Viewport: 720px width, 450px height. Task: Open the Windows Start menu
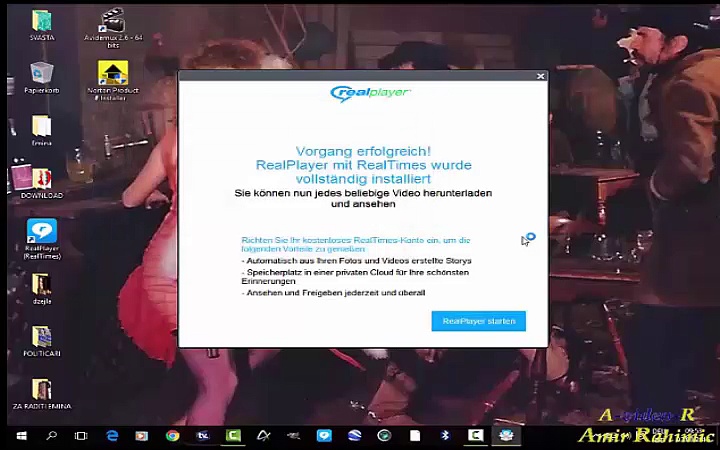(x=20, y=436)
